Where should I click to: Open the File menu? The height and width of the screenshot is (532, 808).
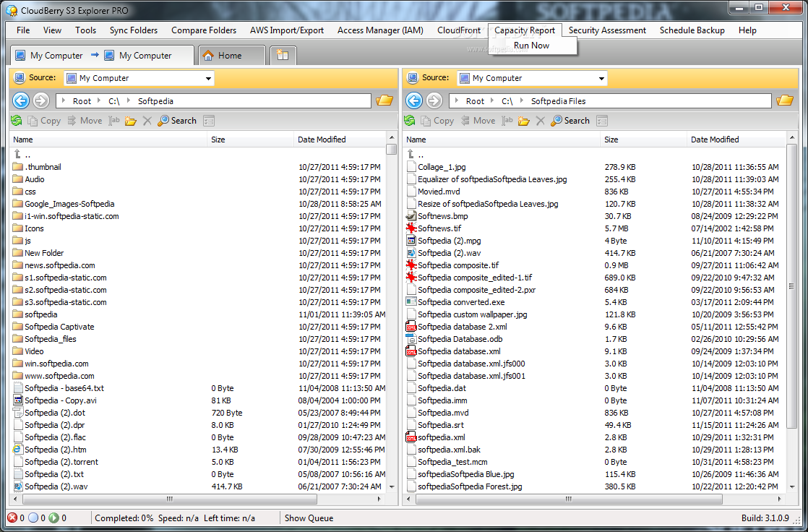coord(23,30)
